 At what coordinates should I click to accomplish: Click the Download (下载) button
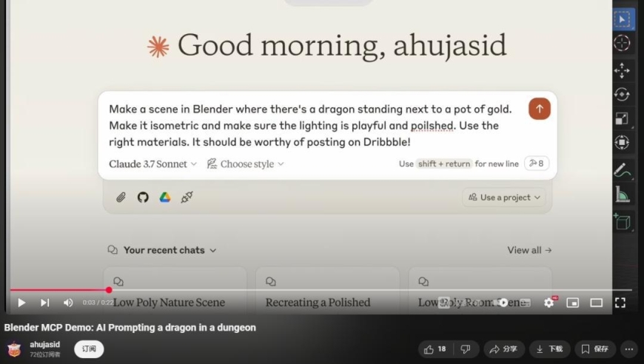coord(549,349)
